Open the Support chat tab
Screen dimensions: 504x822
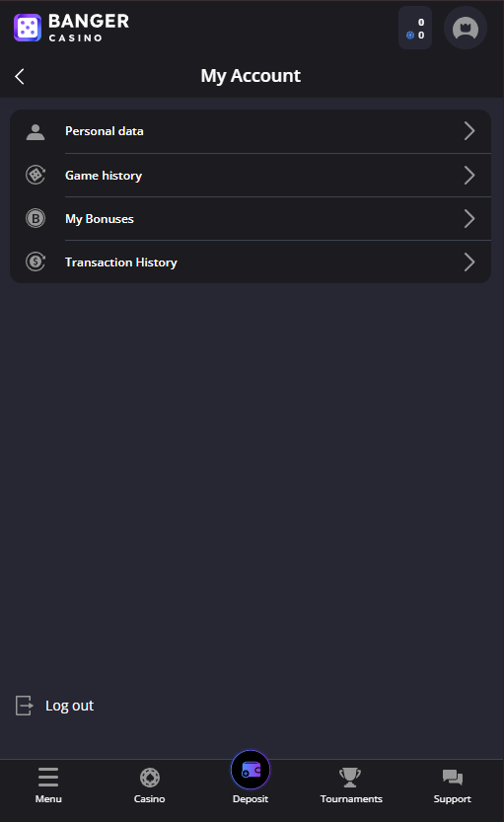pos(452,785)
